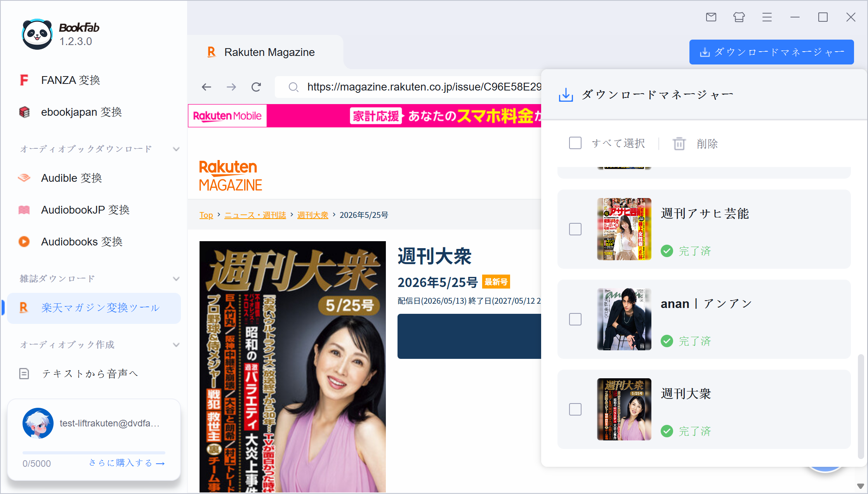
Task: Click the test-liftrakuten account email
Action: 110,423
